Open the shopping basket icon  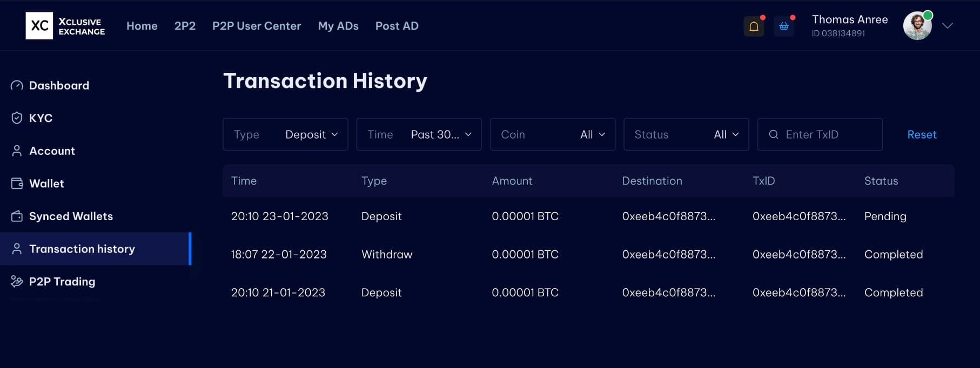tap(783, 26)
